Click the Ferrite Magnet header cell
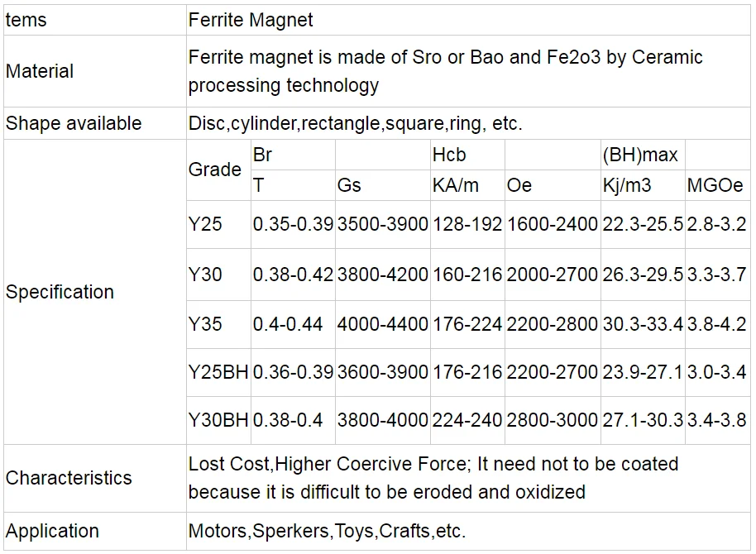The height and width of the screenshot is (554, 756). coord(251,18)
